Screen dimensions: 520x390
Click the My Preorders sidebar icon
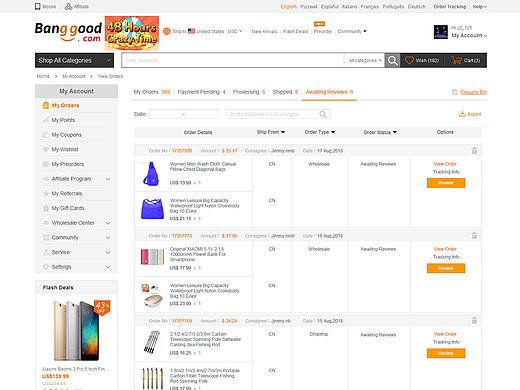pos(46,164)
